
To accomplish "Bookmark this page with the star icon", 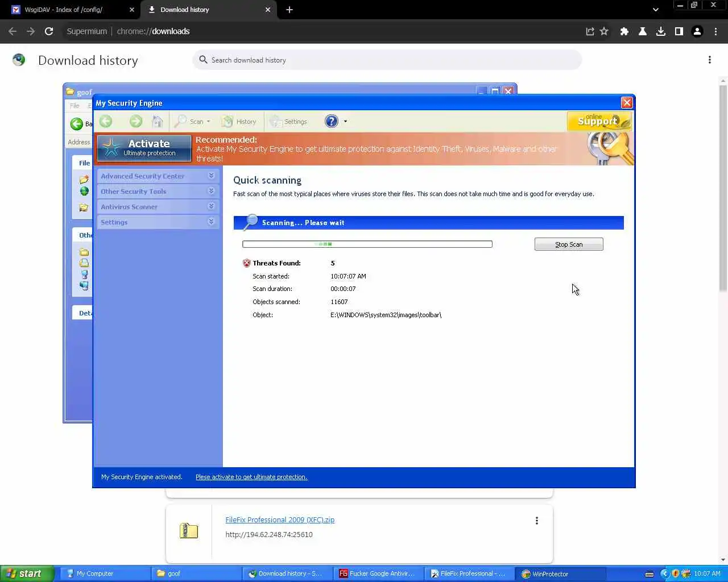I will tap(604, 31).
